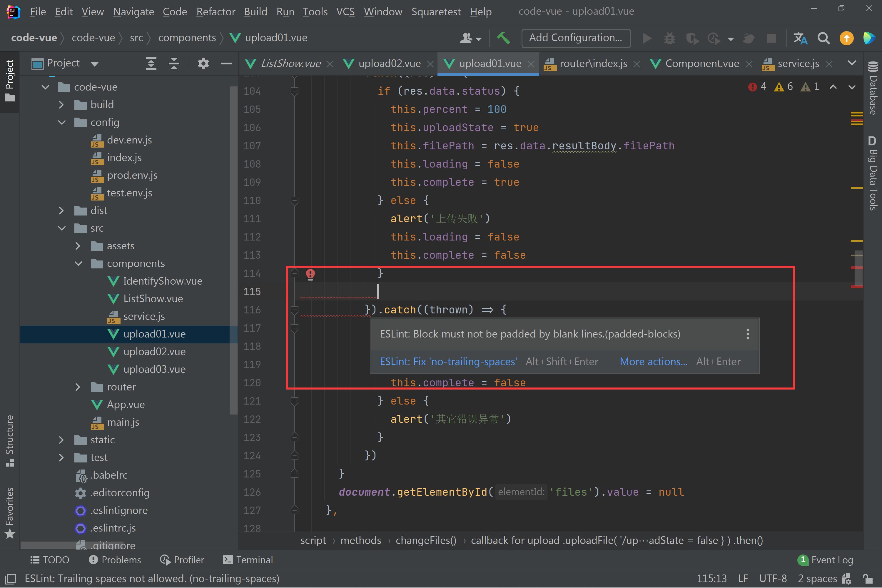
Task: Toggle fold marker at line 104
Action: coord(294,91)
